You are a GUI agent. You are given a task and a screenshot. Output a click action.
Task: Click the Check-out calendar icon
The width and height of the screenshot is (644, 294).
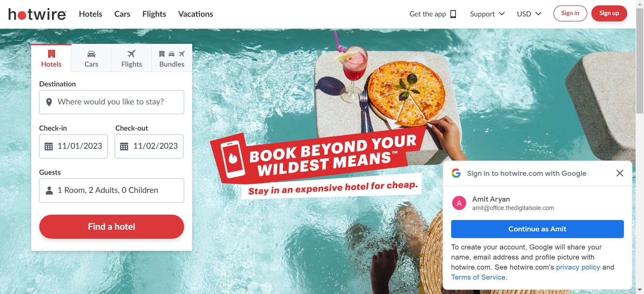click(x=124, y=146)
